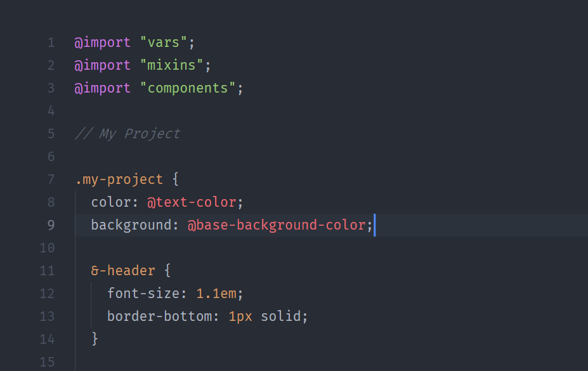The width and height of the screenshot is (588, 371).
Task: Click the 1.1em value
Action: tap(216, 294)
